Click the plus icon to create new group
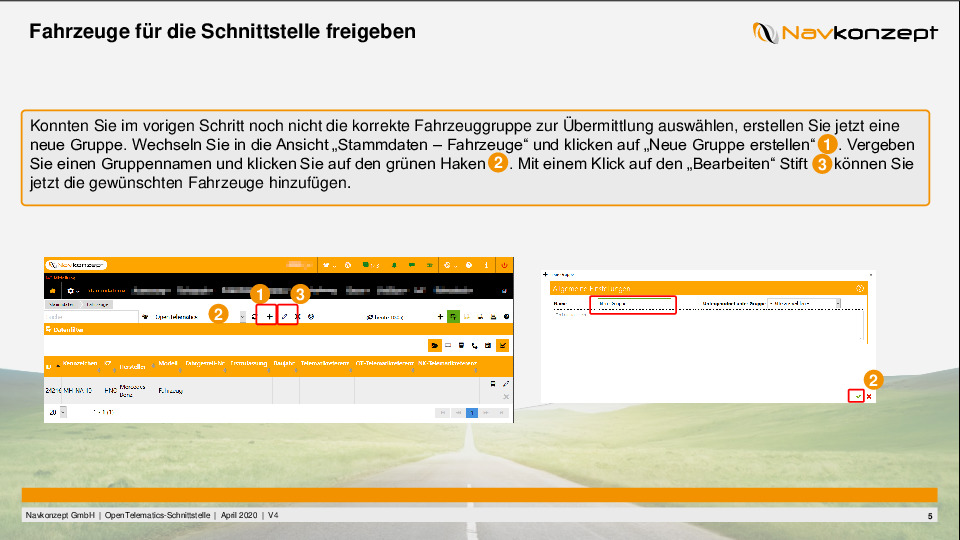The image size is (960, 540). pos(268,316)
